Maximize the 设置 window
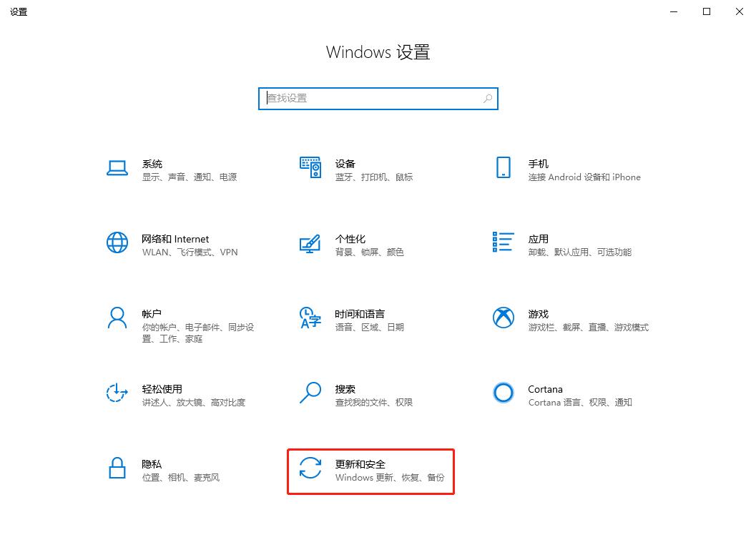 (707, 11)
